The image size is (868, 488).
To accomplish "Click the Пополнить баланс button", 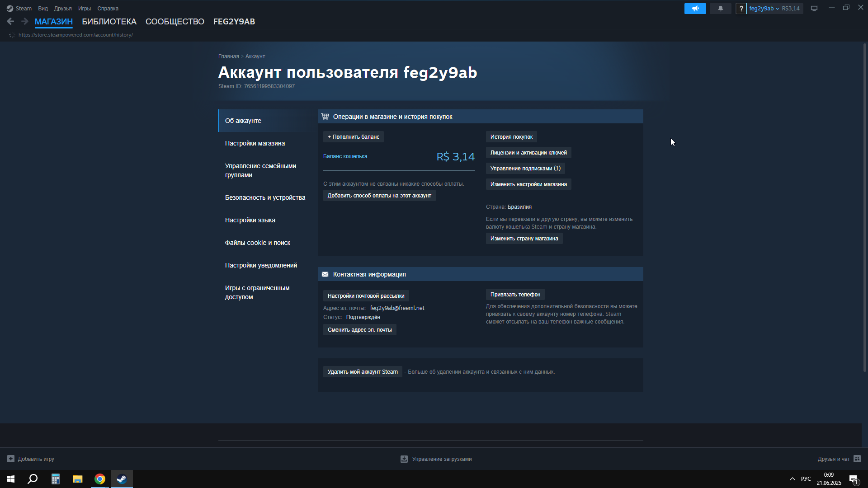I will (353, 137).
